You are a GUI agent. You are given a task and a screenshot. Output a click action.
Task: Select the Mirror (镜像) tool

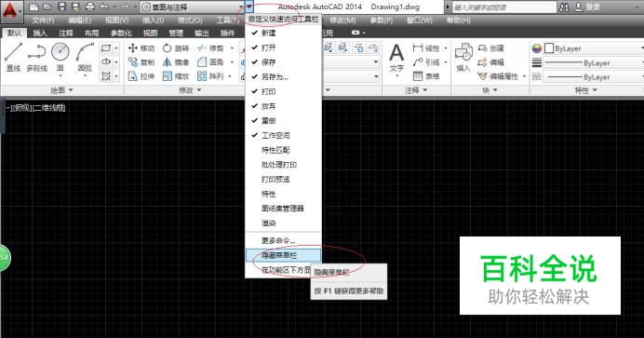click(175, 62)
